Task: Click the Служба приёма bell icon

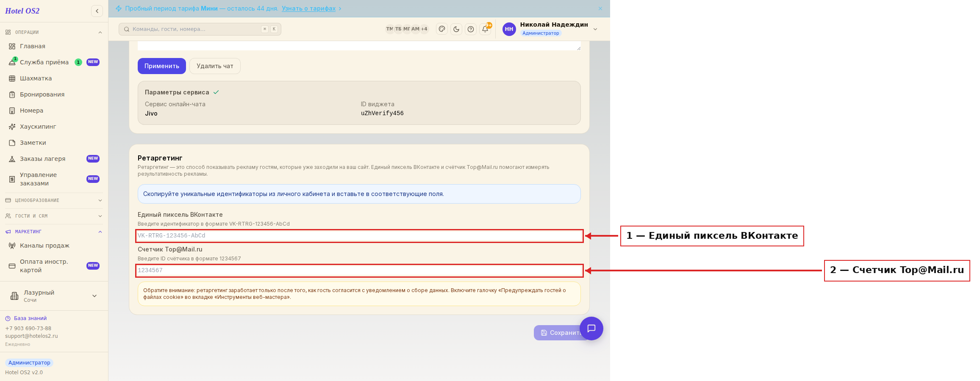Action: [x=12, y=62]
